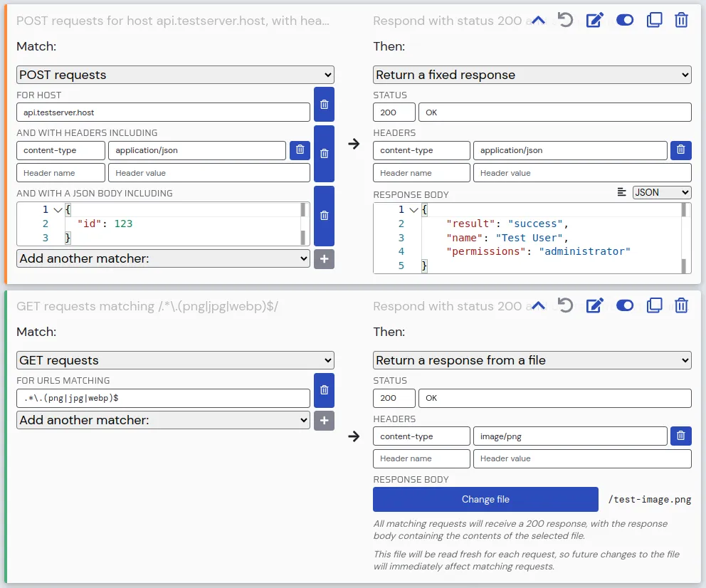Remove the URL regex matcher
Screen dimensions: 706x588
[324, 390]
